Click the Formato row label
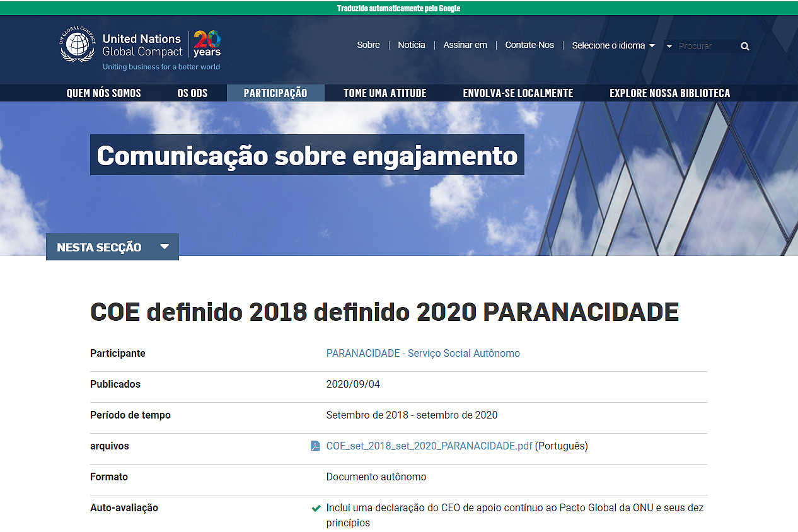Screen dimensions: 798x532 (x=109, y=477)
